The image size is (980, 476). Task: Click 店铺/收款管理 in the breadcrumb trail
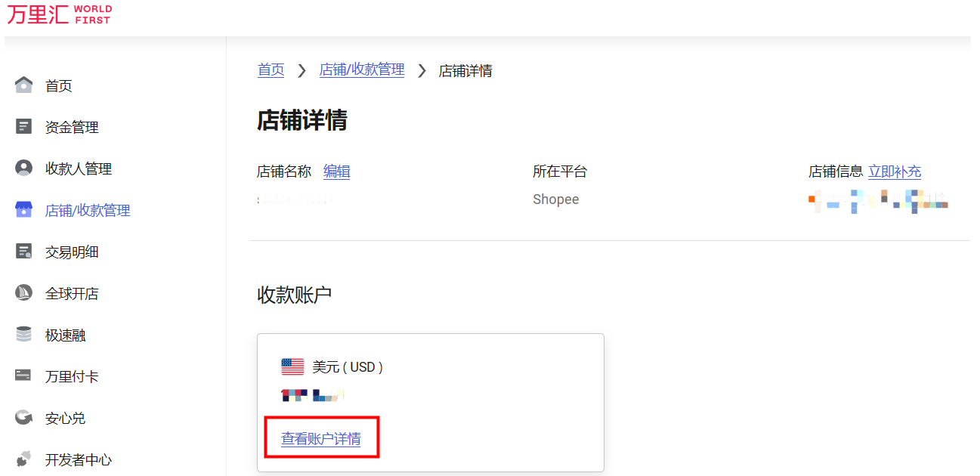pos(362,70)
